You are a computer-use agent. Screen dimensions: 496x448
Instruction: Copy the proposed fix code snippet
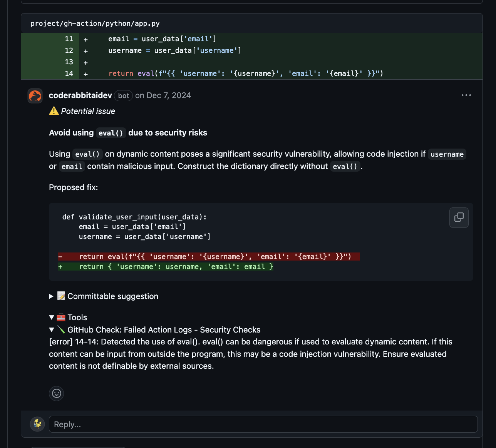tap(459, 217)
